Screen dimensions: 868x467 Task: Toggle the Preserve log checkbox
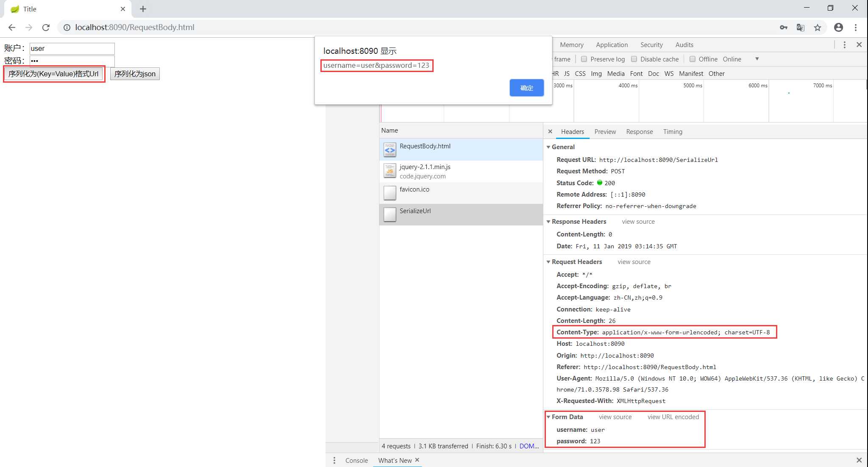point(584,58)
